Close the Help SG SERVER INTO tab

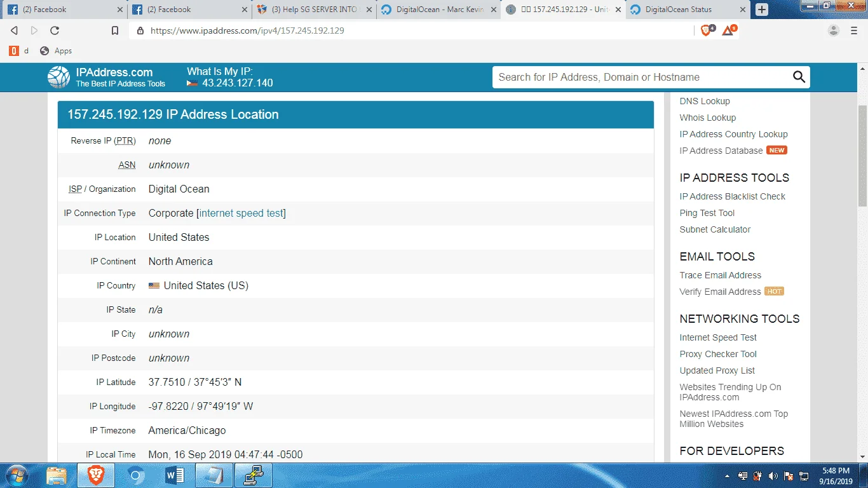369,10
